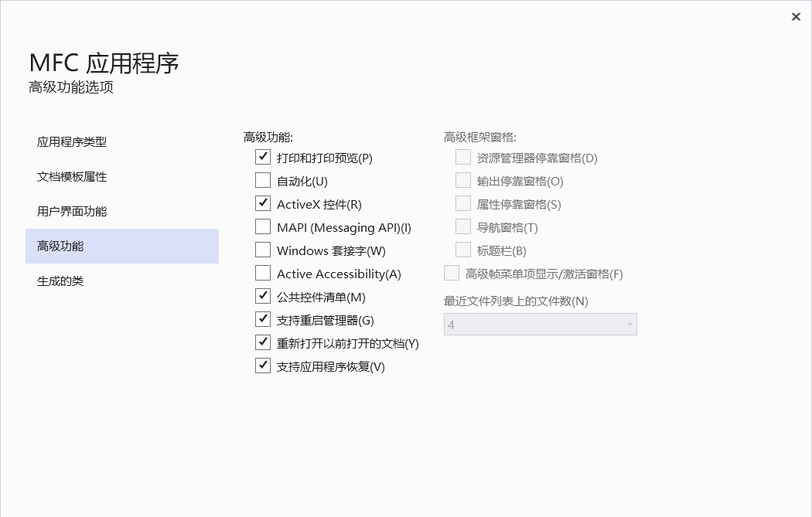Image resolution: width=812 pixels, height=517 pixels.
Task: Enable the 自动化(U) checkbox
Action: pos(263,181)
